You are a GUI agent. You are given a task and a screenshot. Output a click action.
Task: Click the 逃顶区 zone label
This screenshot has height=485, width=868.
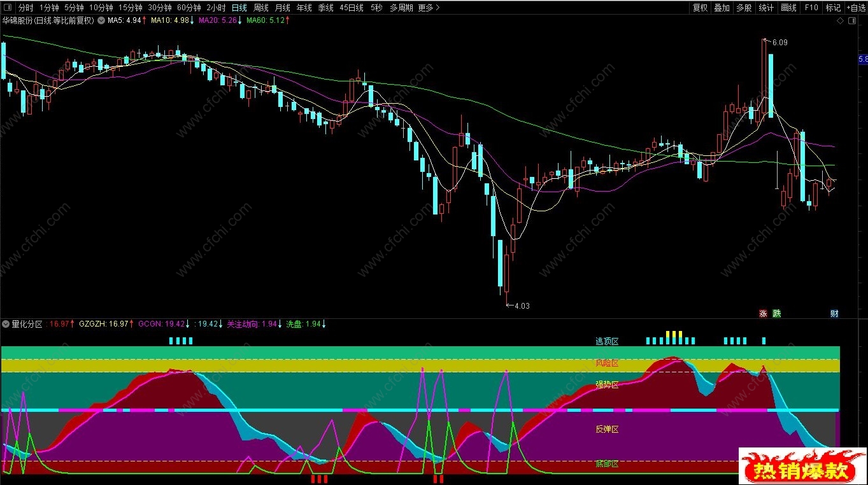[607, 342]
